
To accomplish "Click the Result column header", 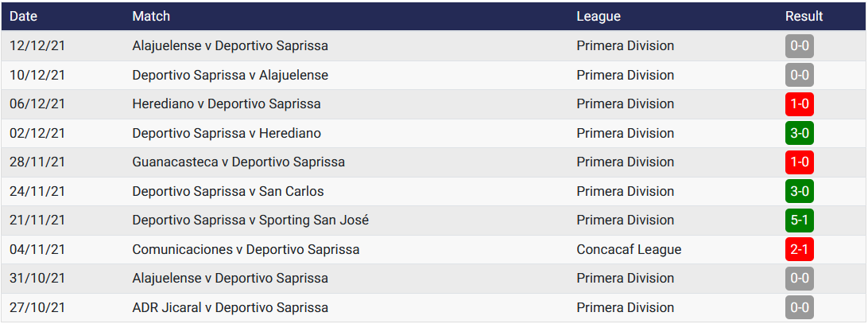I will [804, 16].
